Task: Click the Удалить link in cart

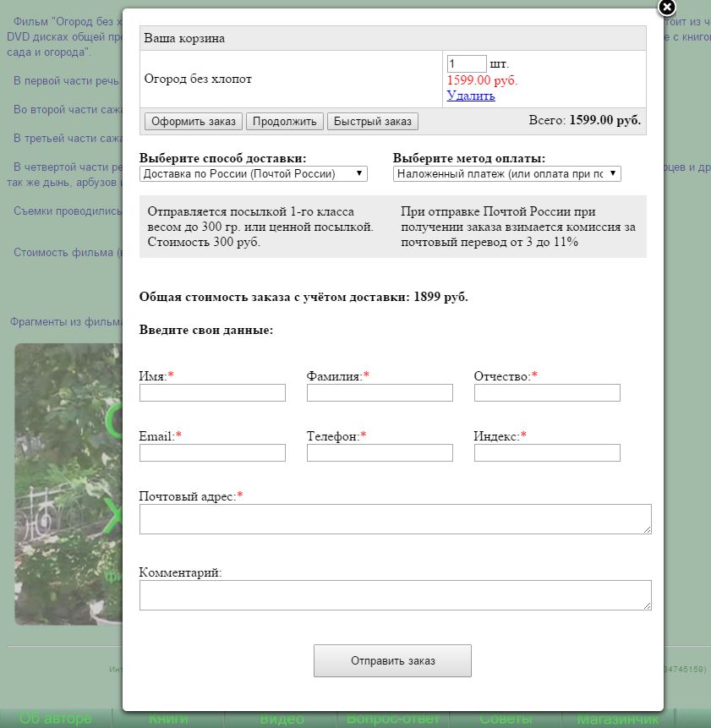Action: click(471, 96)
